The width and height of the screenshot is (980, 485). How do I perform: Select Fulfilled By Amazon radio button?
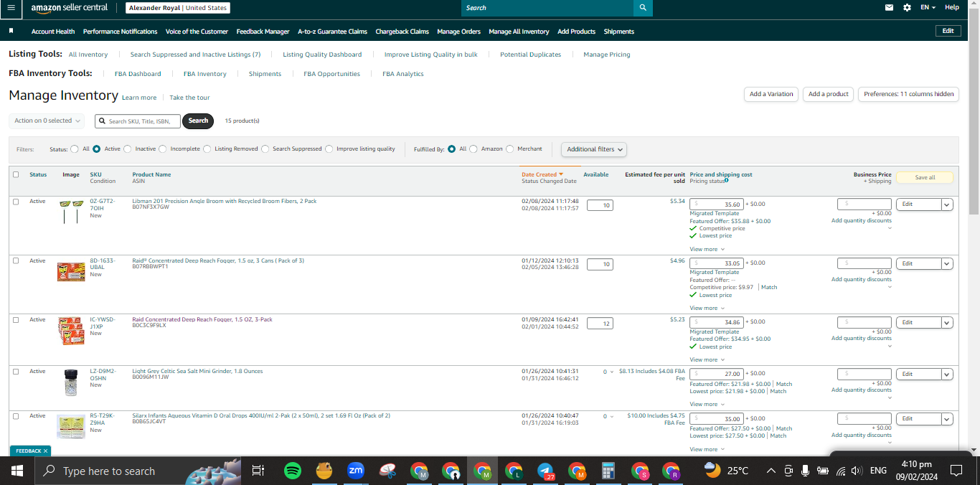click(473, 149)
